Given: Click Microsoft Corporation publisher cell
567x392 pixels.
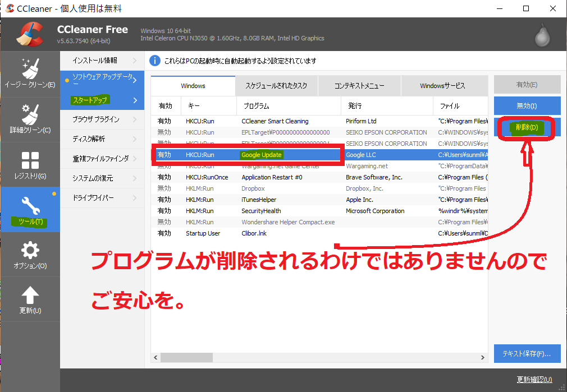Looking at the screenshot, I should 375,211.
